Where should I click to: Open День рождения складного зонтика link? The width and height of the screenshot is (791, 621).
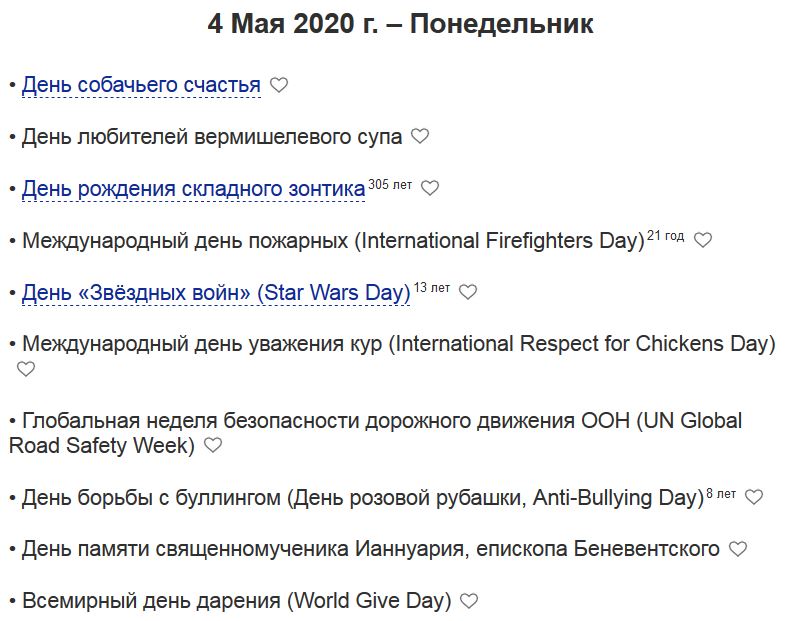(193, 189)
